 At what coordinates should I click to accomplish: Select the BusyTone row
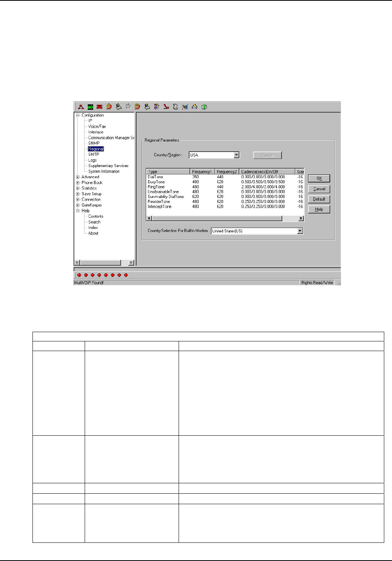(225, 182)
